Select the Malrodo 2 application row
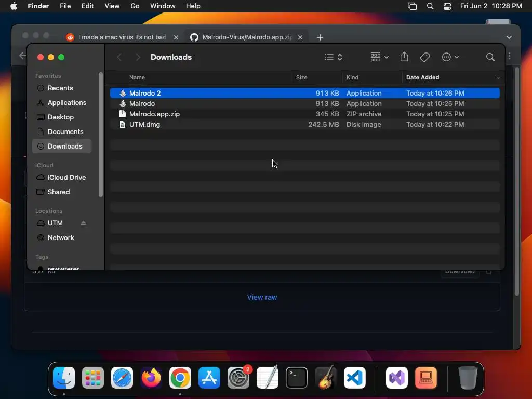 [x=304, y=93]
